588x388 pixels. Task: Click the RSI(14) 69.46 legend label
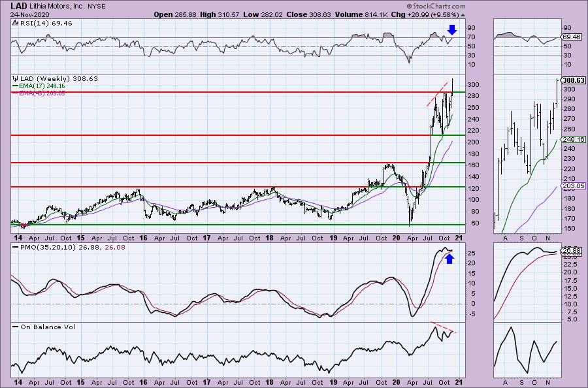coord(46,24)
